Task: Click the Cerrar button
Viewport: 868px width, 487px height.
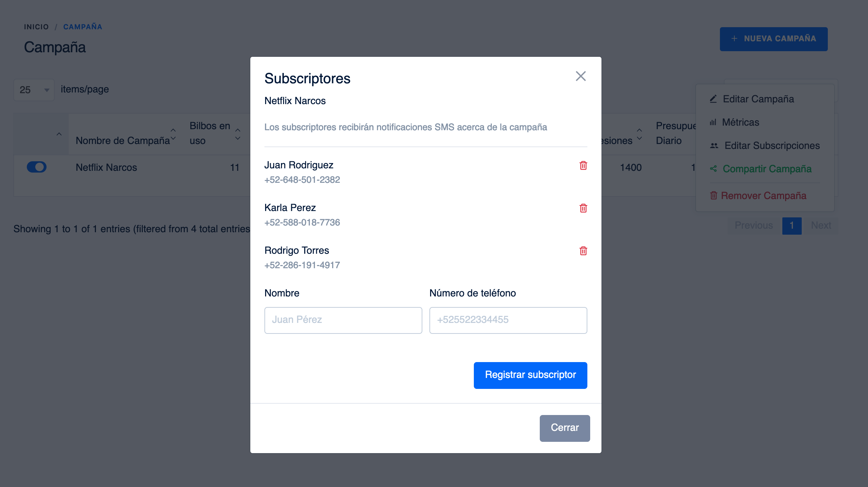Action: pyautogui.click(x=564, y=428)
